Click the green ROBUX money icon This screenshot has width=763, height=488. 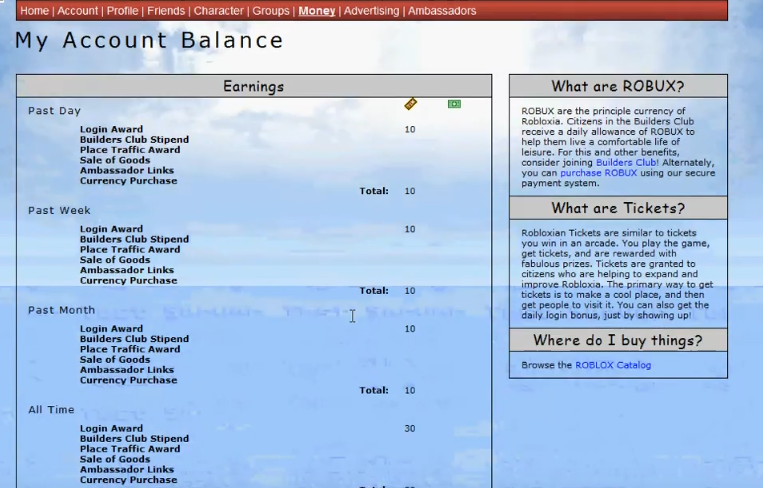pyautogui.click(x=454, y=104)
